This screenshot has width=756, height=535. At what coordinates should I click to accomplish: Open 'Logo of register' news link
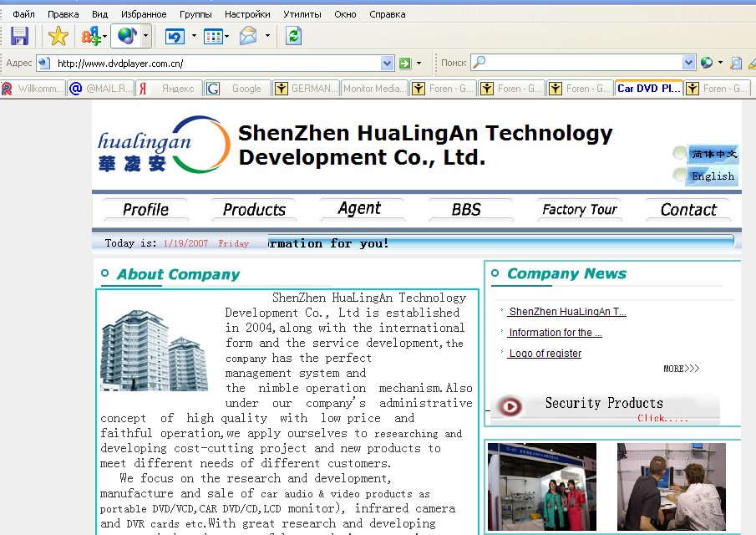click(x=545, y=353)
